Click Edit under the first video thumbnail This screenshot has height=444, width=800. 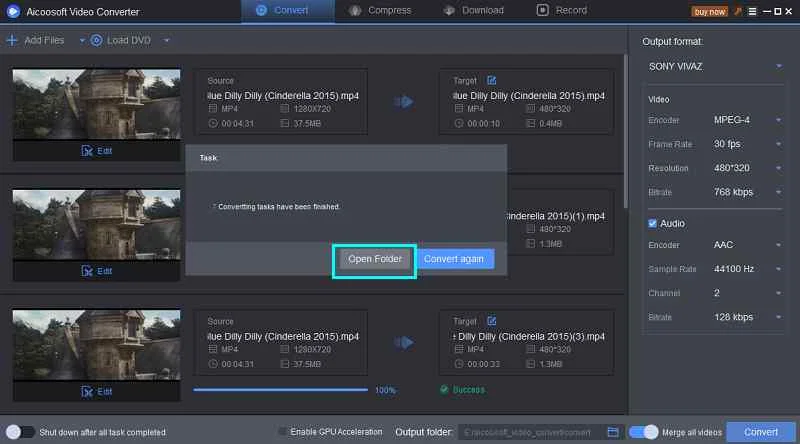pos(97,150)
